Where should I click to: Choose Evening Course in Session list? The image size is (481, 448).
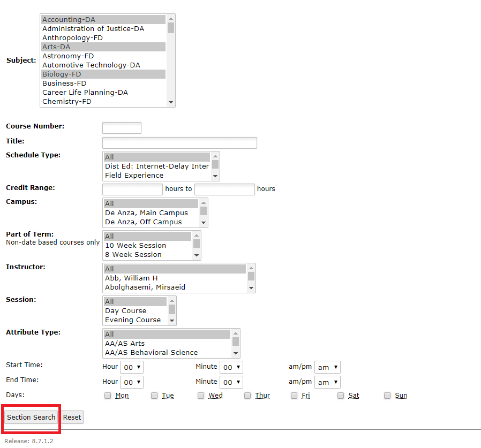click(x=133, y=320)
